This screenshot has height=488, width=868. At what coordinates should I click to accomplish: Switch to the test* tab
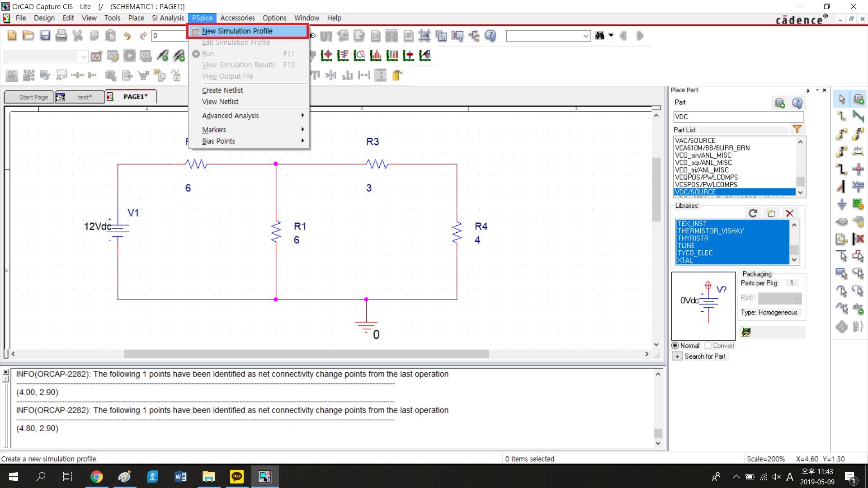pyautogui.click(x=80, y=97)
